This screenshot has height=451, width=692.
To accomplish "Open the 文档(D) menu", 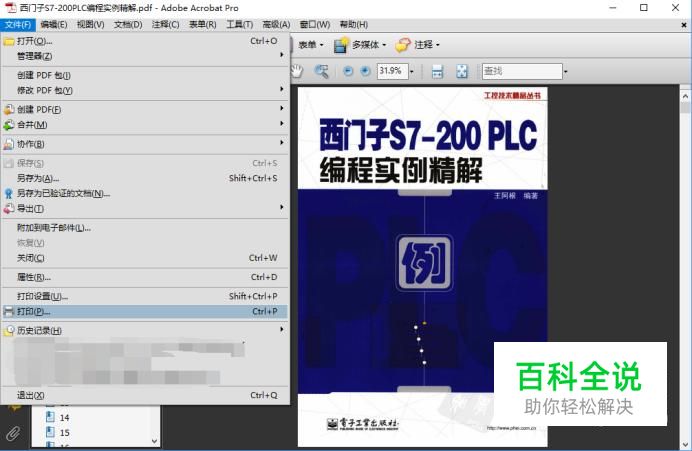I will [128, 25].
